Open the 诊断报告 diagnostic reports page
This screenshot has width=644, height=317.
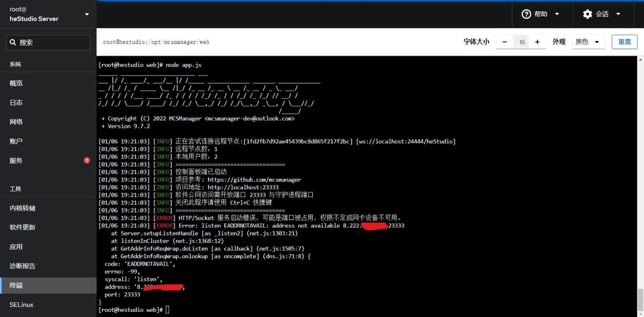pos(23,266)
